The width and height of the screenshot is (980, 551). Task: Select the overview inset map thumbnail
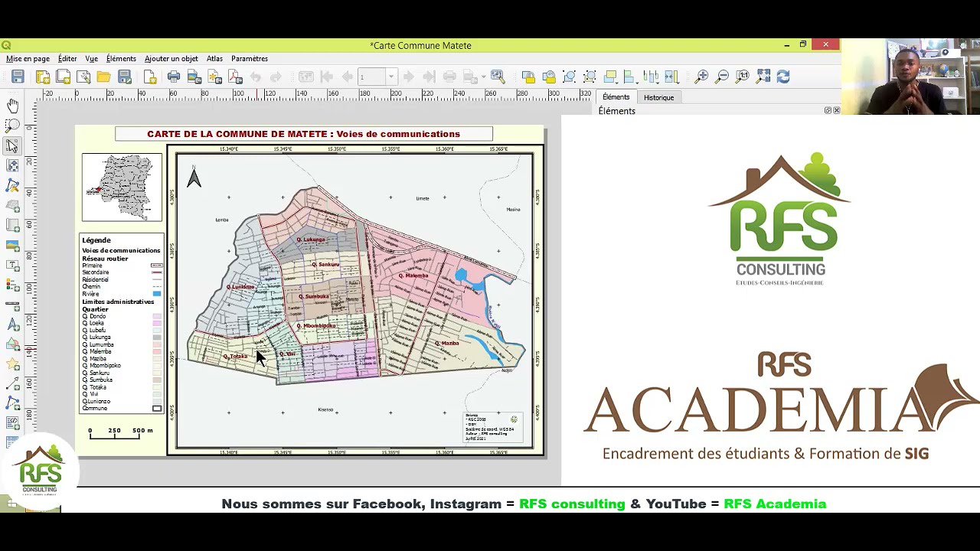click(122, 187)
